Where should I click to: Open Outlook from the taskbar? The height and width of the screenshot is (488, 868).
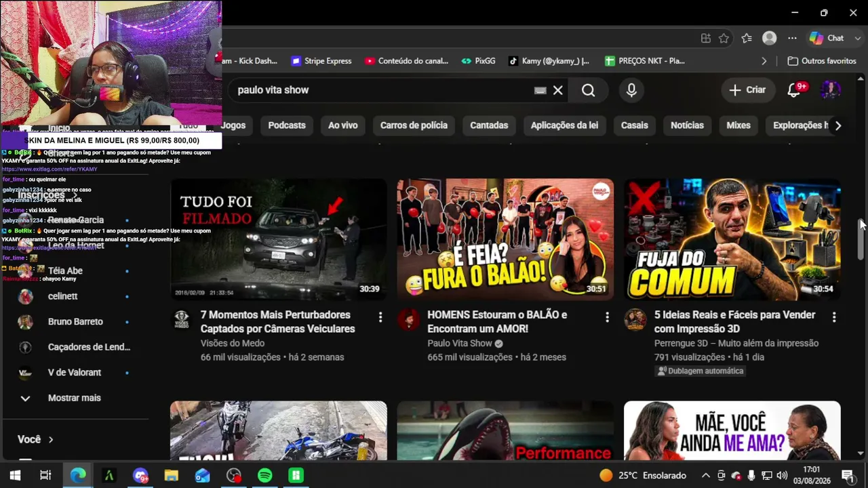click(x=203, y=476)
